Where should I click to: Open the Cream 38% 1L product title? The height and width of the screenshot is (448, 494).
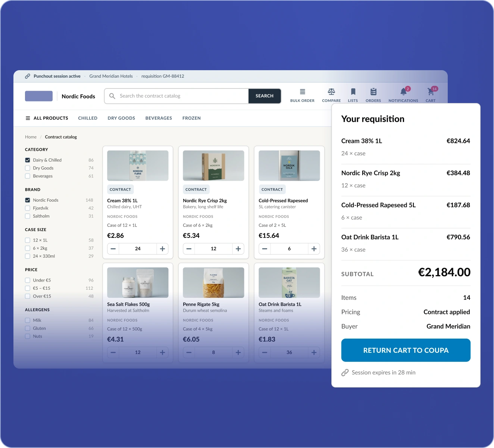click(x=122, y=200)
